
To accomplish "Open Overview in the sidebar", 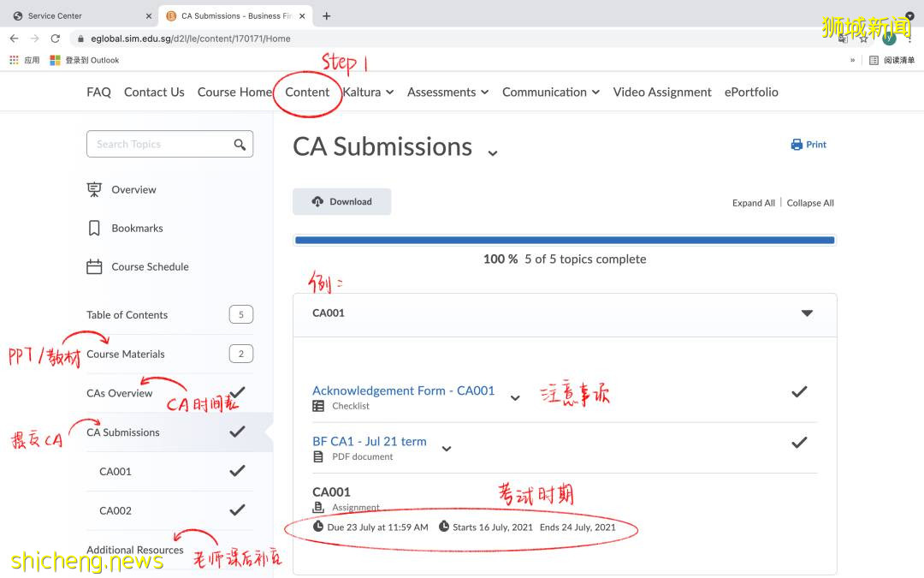I will click(x=133, y=190).
